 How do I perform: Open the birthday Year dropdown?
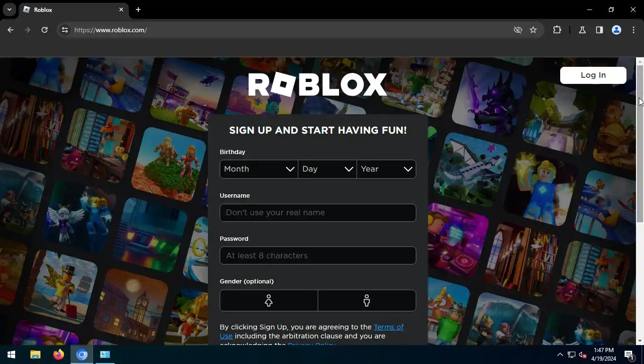tap(386, 169)
